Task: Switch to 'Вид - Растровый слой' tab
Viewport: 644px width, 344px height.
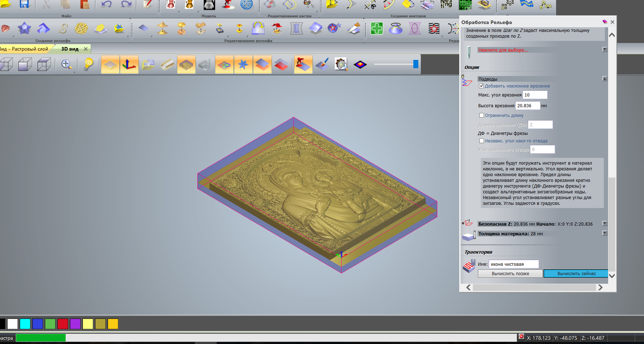Action: (24, 49)
